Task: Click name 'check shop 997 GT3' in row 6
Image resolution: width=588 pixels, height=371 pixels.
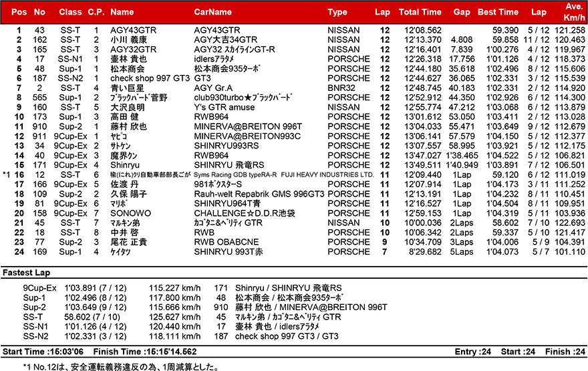Action: pyautogui.click(x=150, y=78)
